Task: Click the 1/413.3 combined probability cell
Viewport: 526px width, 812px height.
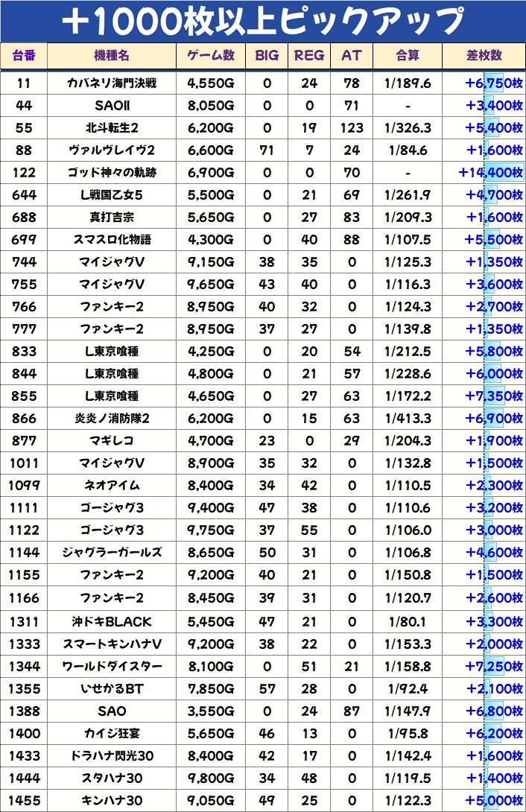Action: [408, 418]
